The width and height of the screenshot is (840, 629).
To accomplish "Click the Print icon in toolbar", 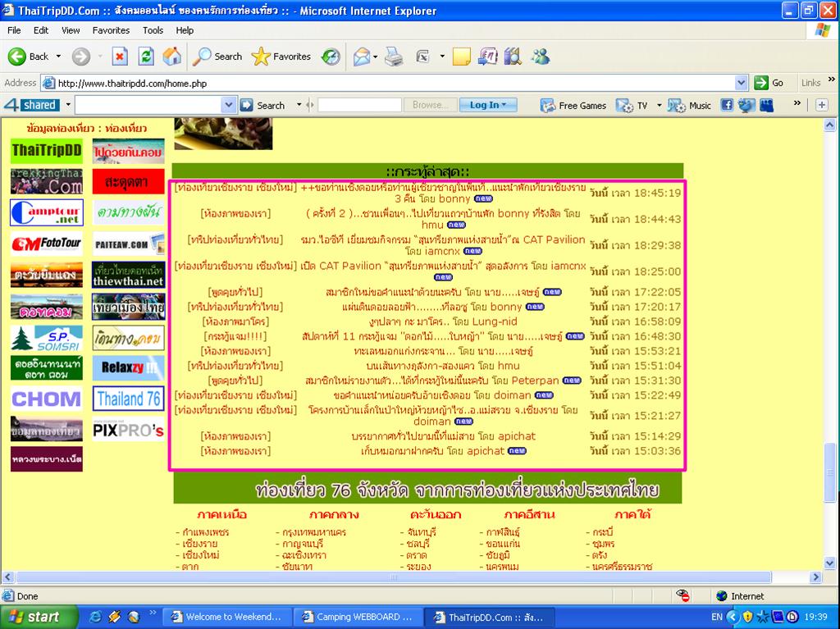I will [x=394, y=57].
